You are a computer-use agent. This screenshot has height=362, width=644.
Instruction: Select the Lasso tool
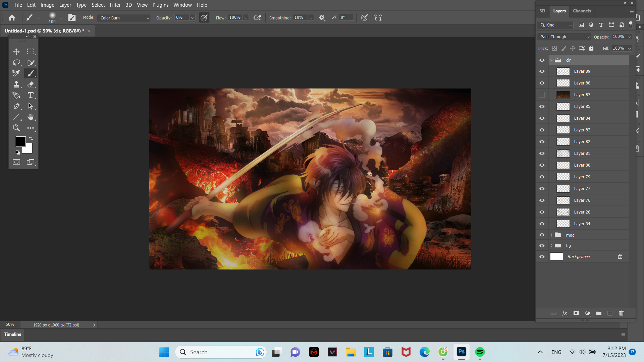pyautogui.click(x=16, y=63)
